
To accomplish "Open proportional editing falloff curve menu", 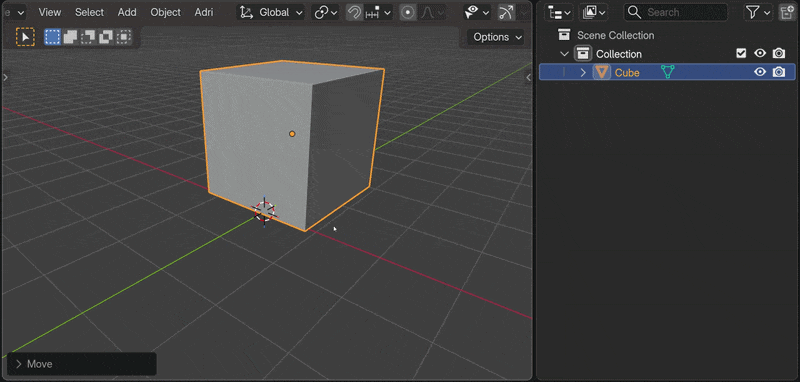I will (432, 13).
